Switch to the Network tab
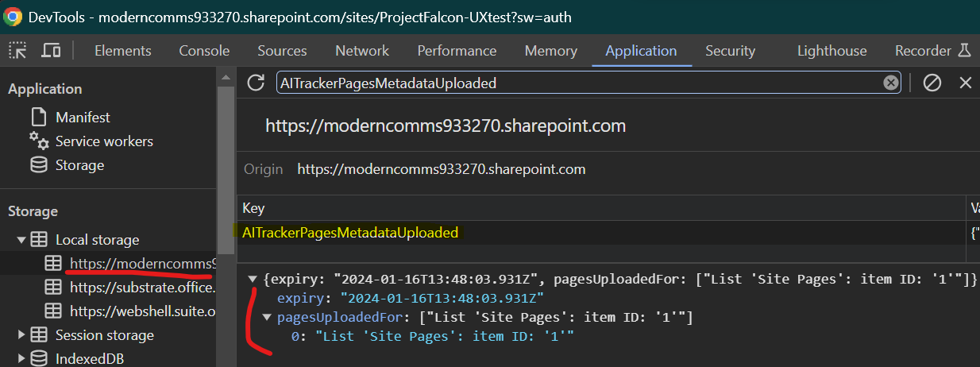The width and height of the screenshot is (980, 367). [362, 51]
